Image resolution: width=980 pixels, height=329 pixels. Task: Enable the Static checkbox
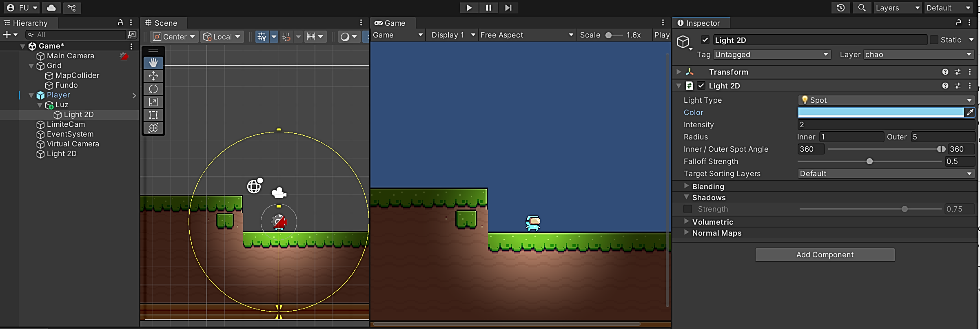pos(934,40)
